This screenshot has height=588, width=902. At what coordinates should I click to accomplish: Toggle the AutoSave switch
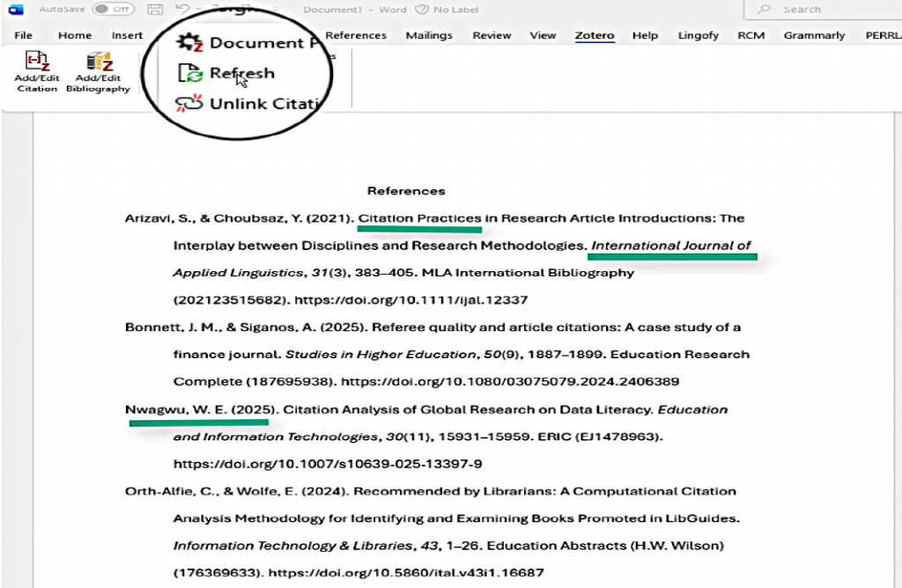[113, 10]
